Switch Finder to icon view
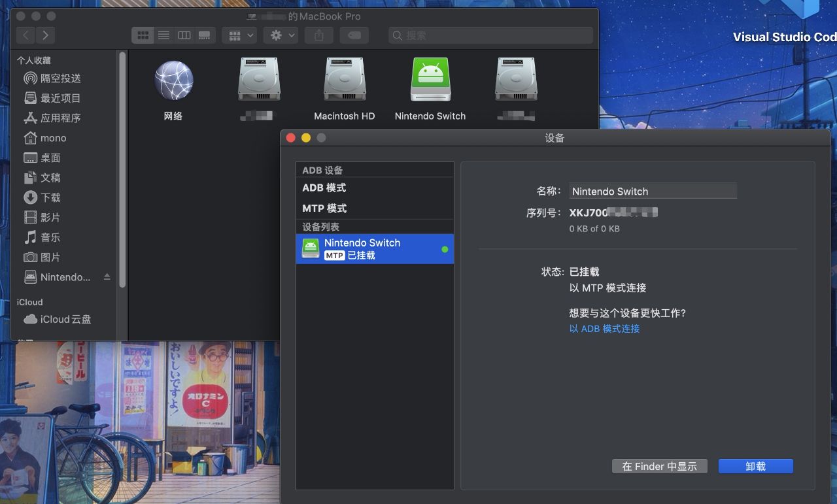 tap(143, 35)
